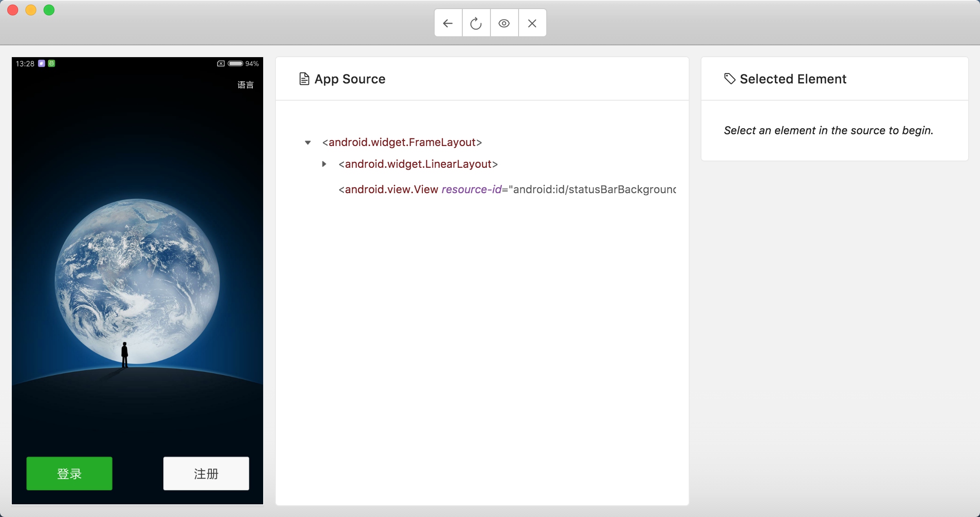Click the green notification icon in status bar
The height and width of the screenshot is (517, 980).
point(52,63)
